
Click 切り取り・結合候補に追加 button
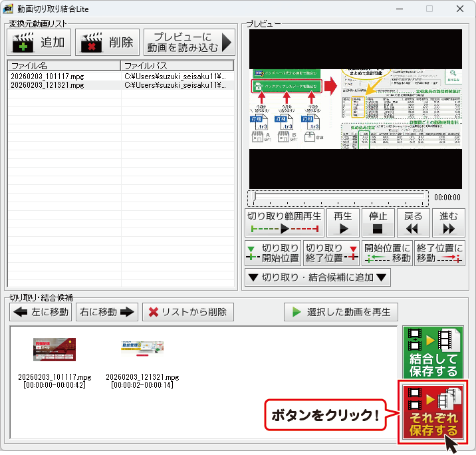(x=317, y=278)
